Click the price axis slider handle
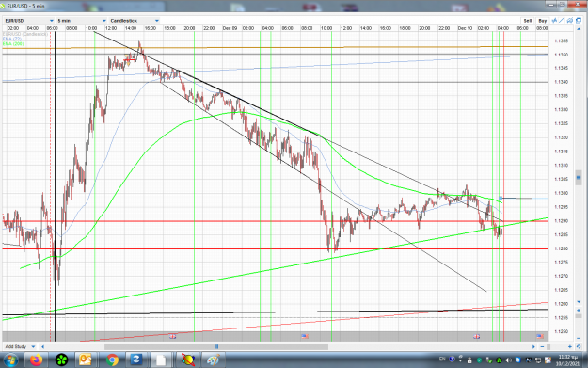588x368 pixels. pos(579,178)
